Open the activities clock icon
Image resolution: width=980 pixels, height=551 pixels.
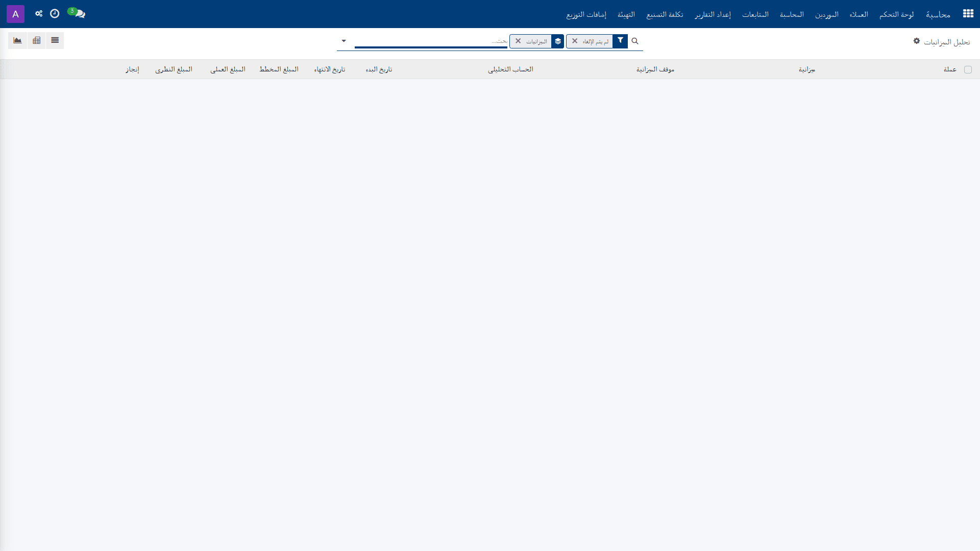55,14
